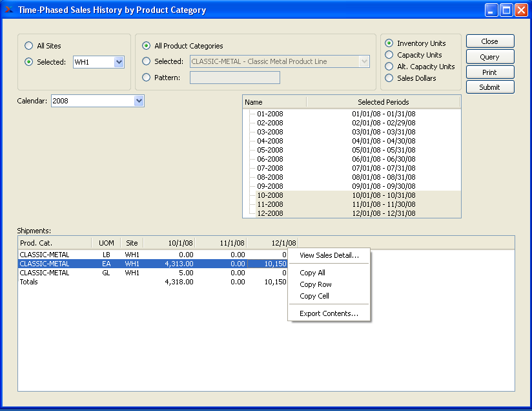
Task: Select the All Sites radio button
Action: tap(28, 46)
